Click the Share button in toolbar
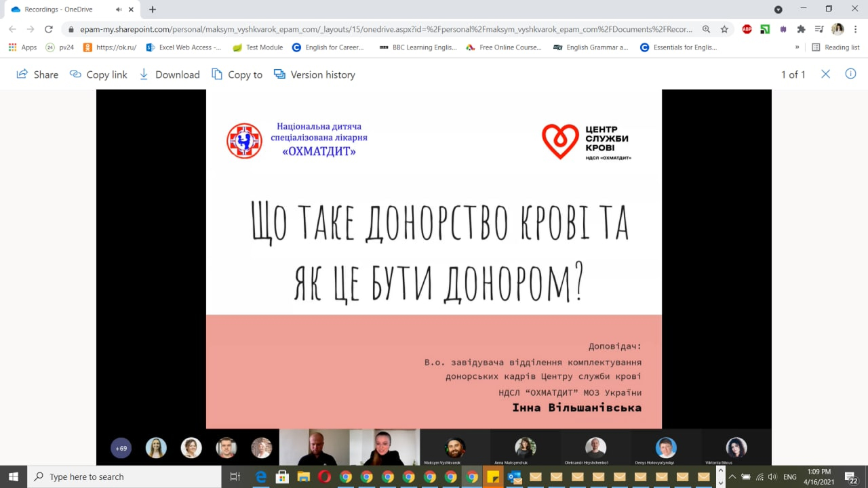 coord(37,75)
